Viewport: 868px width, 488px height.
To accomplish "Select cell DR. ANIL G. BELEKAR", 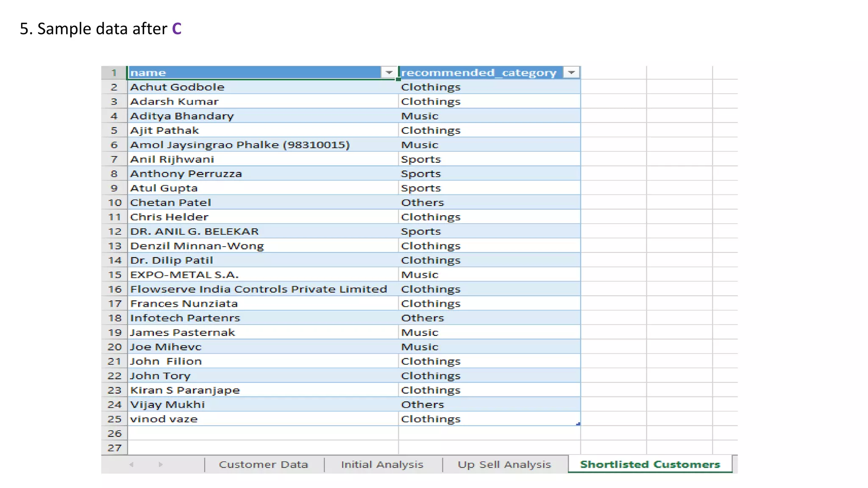I will (x=263, y=231).
